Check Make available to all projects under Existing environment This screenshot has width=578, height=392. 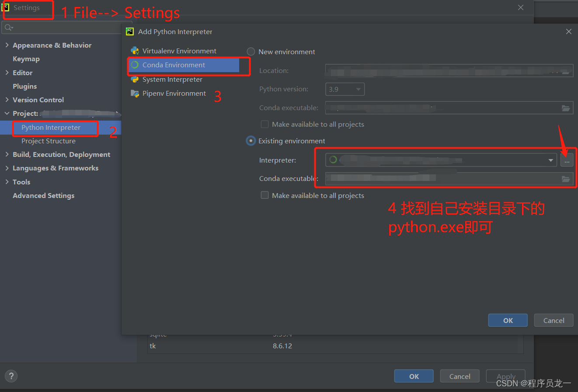coord(265,195)
